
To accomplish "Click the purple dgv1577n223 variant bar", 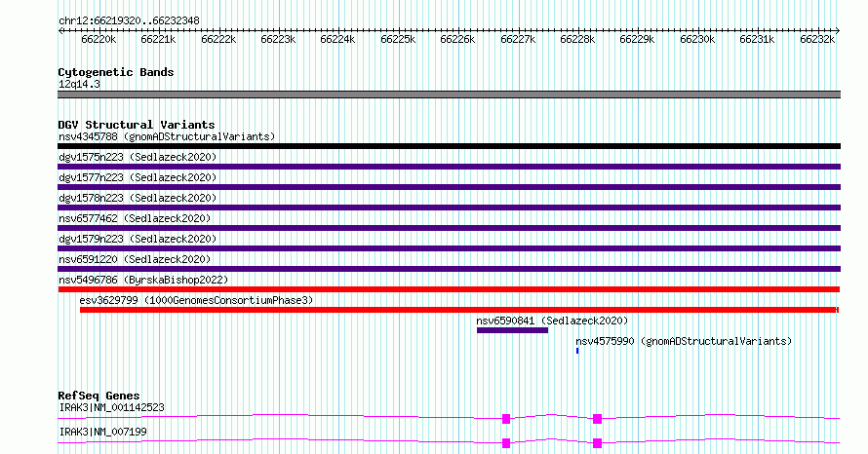I will pos(449,187).
